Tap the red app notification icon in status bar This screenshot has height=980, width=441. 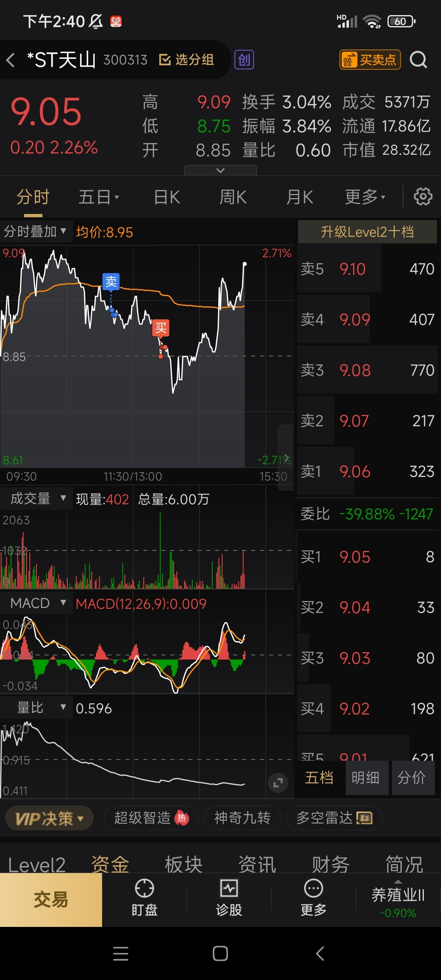click(116, 21)
